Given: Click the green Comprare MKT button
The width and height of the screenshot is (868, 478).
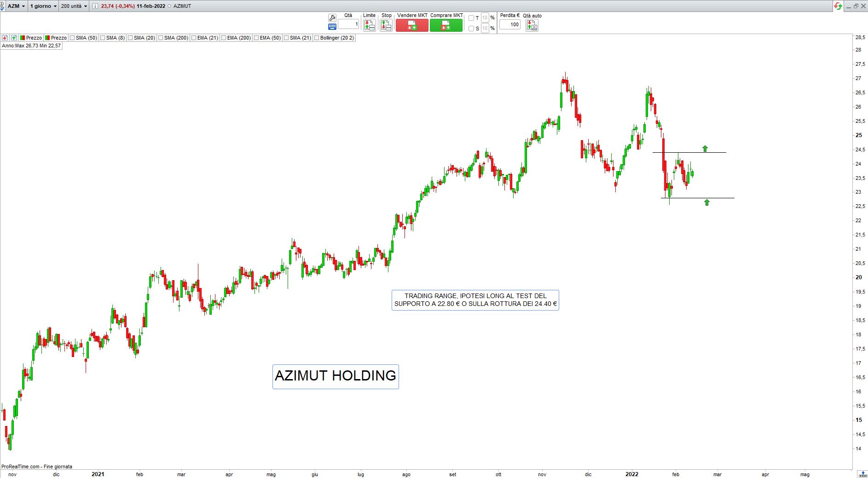Looking at the screenshot, I should 446,25.
